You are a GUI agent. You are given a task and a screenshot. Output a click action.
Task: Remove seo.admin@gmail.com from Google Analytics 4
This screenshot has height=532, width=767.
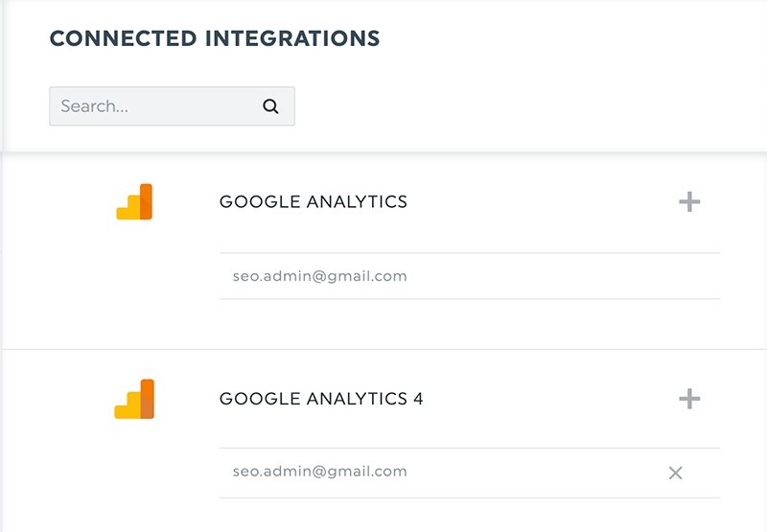pos(675,473)
